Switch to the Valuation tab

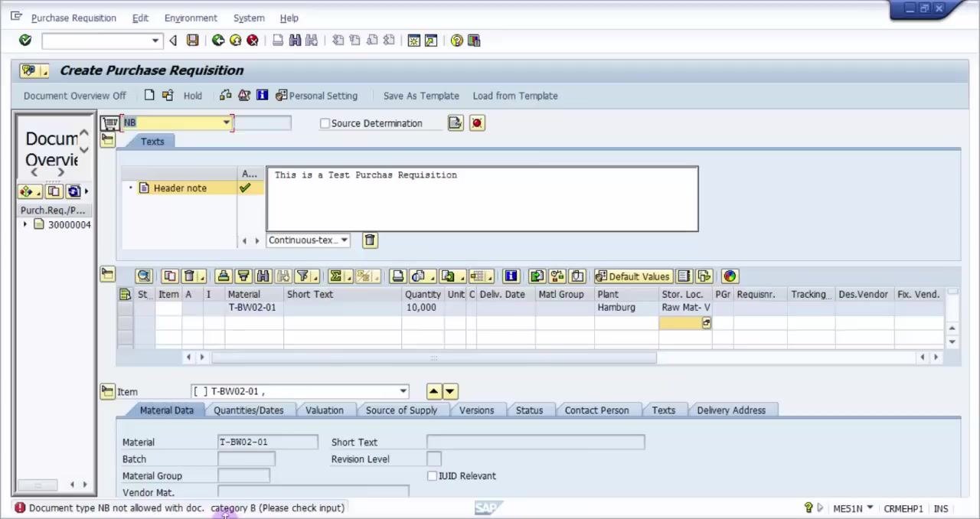click(x=325, y=410)
